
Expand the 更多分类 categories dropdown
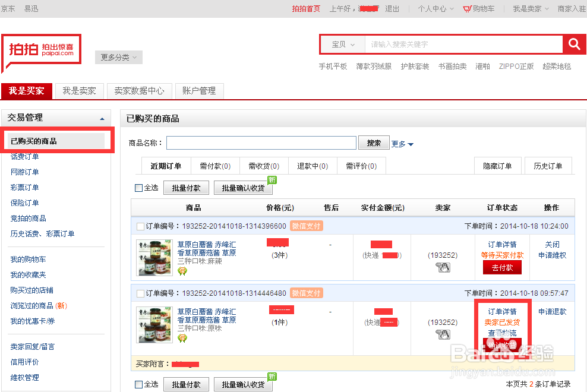117,57
